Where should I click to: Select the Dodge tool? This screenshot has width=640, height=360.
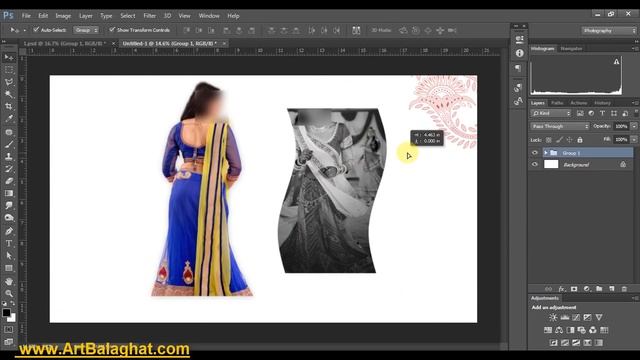coord(9,218)
